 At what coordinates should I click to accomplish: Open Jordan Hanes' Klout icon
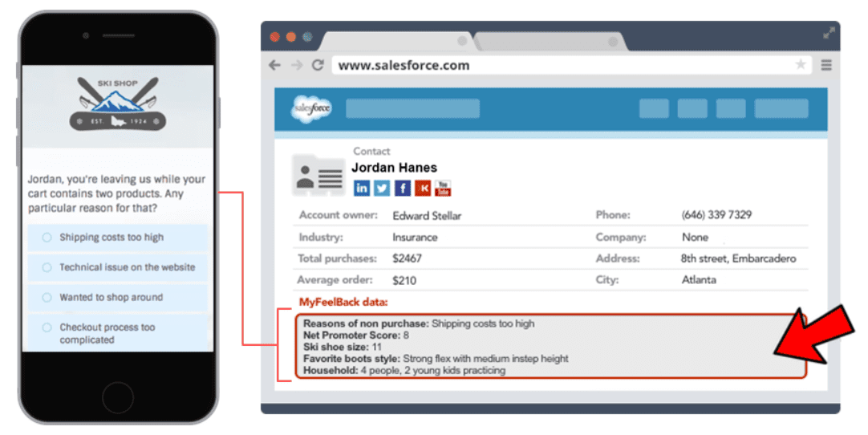(x=423, y=188)
